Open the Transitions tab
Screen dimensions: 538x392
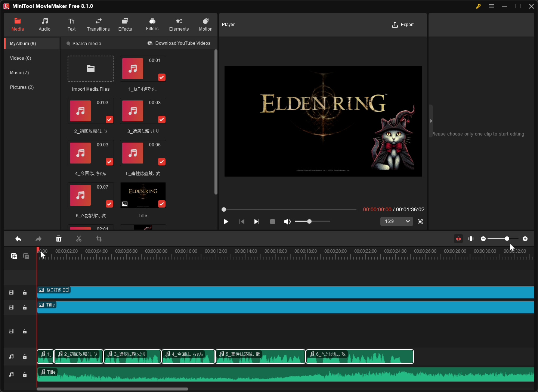coord(98,25)
